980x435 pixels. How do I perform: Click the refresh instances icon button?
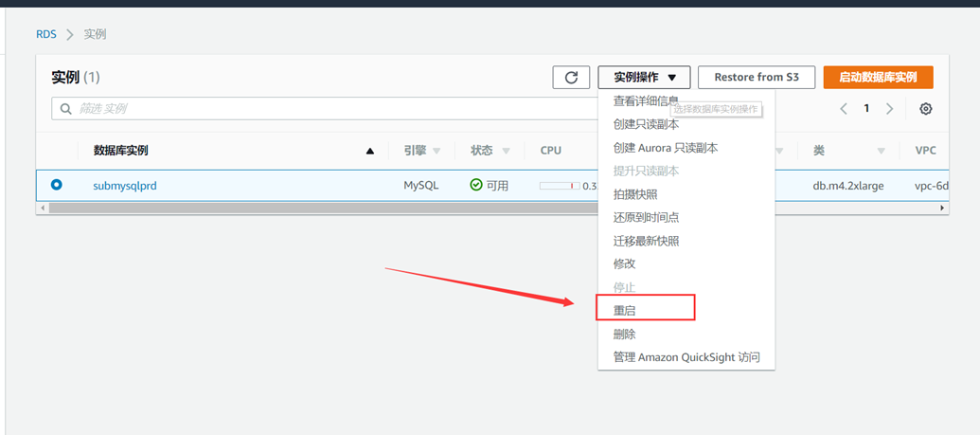(571, 78)
